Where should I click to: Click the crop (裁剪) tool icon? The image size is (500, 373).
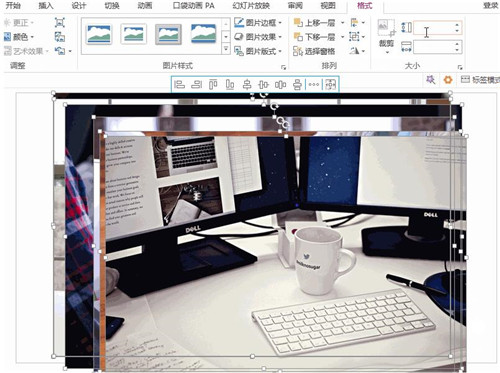[386, 28]
